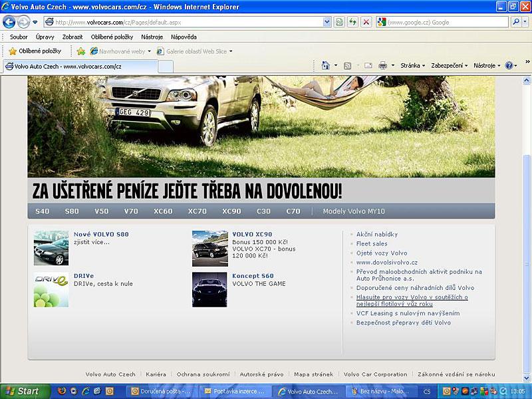Open the Zobrazit menu
The width and height of the screenshot is (532, 399).
[72, 37]
